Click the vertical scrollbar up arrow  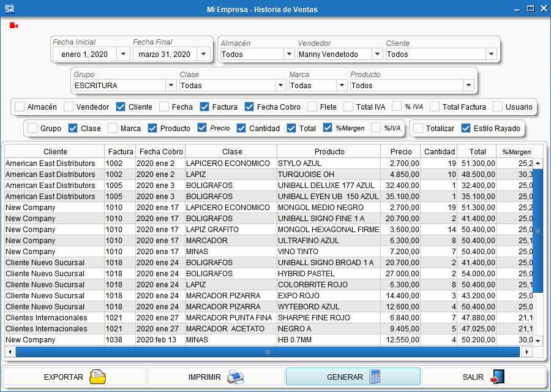coord(538,163)
